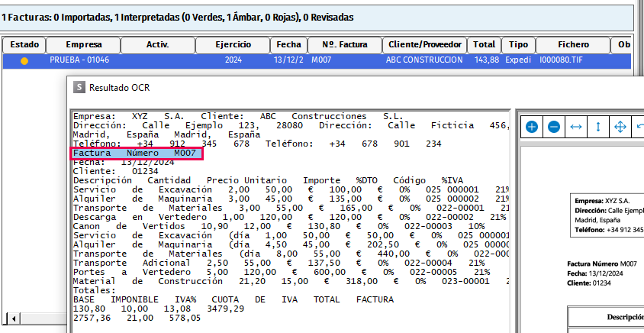Click the Resultado OCR window icon

79,88
